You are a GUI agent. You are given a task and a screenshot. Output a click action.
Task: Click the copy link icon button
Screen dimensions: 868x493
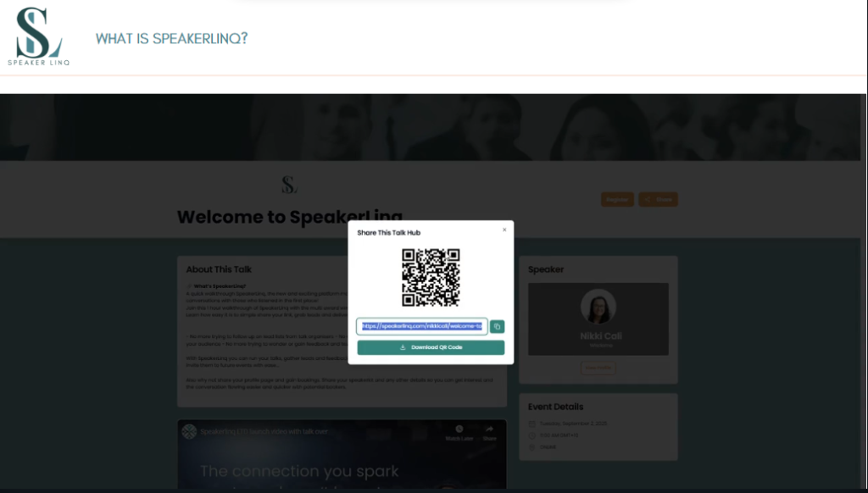click(x=497, y=326)
